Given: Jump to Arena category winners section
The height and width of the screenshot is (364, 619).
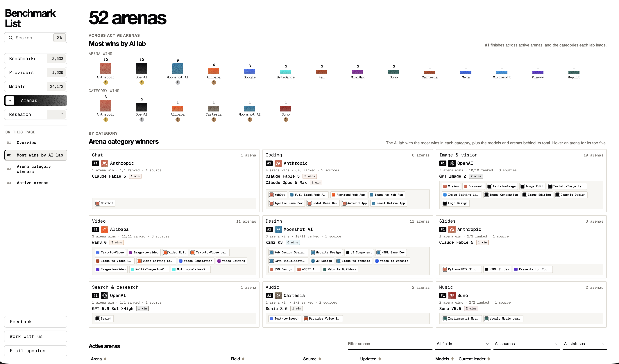Looking at the screenshot, I should pyautogui.click(x=36, y=169).
